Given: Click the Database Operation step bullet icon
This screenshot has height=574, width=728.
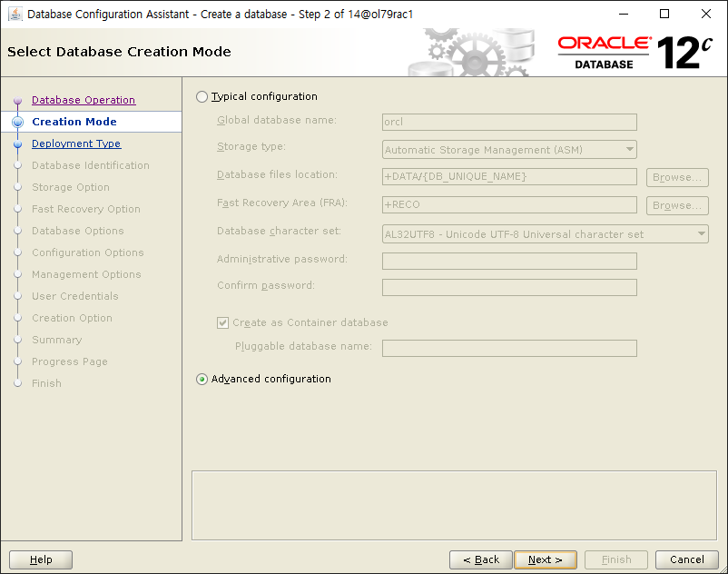Looking at the screenshot, I should tap(17, 100).
